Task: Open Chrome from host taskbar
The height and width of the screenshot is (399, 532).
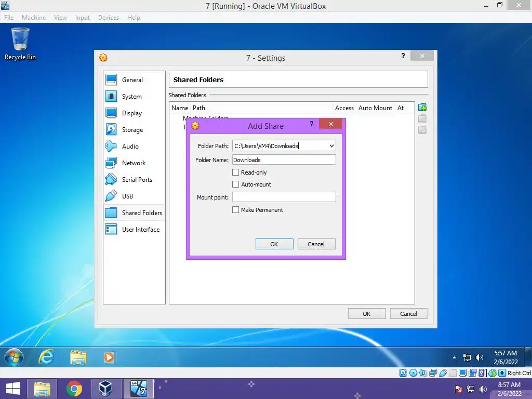Action: (x=74, y=389)
